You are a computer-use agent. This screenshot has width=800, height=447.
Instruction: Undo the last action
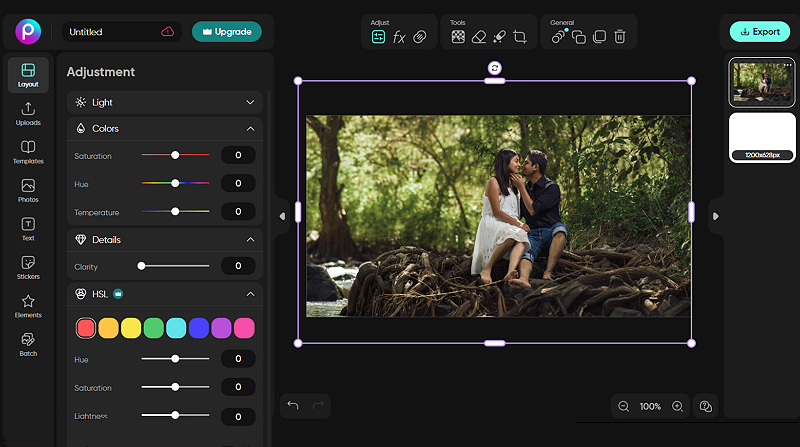[x=293, y=405]
